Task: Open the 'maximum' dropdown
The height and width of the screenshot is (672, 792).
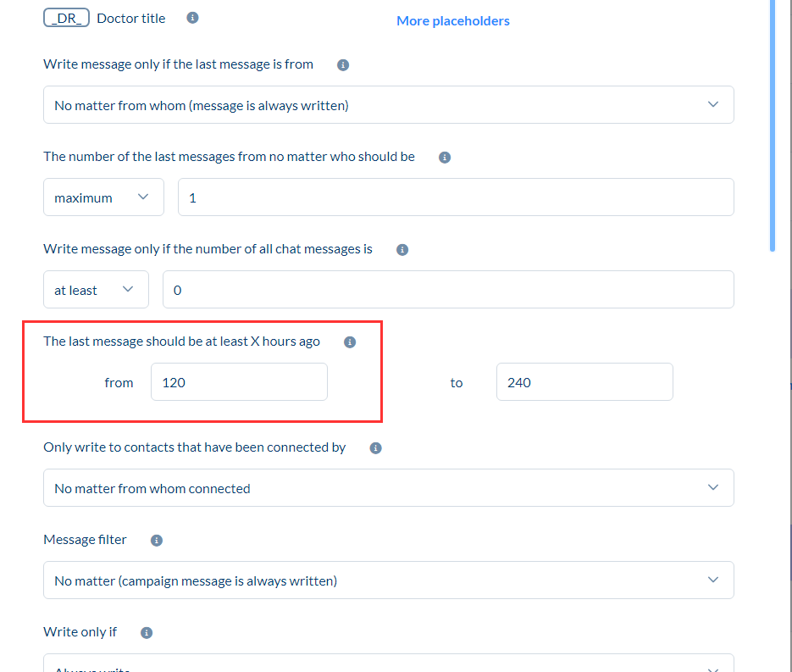Action: (x=103, y=197)
